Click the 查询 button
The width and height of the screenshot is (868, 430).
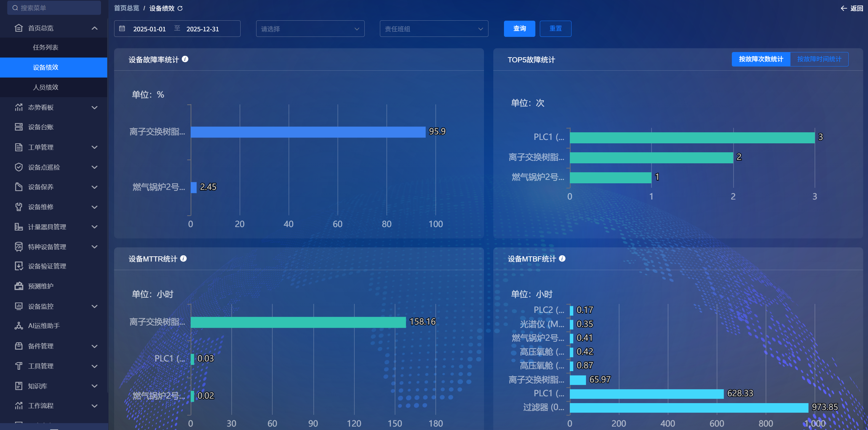(519, 29)
